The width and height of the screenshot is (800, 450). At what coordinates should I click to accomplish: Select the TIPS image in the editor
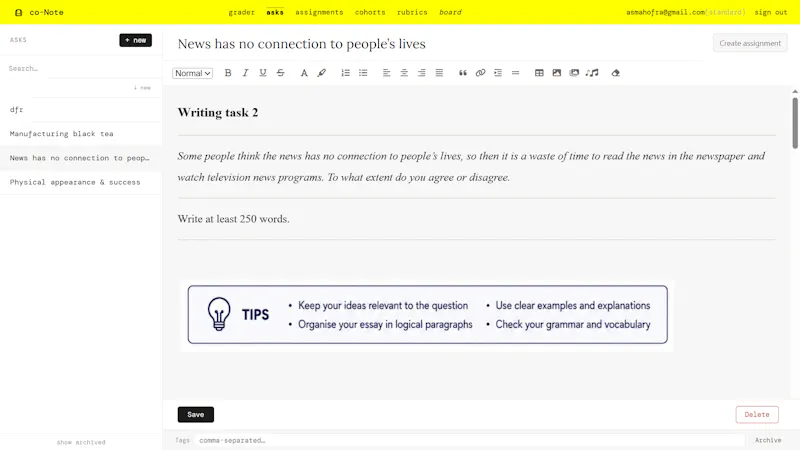pos(428,315)
